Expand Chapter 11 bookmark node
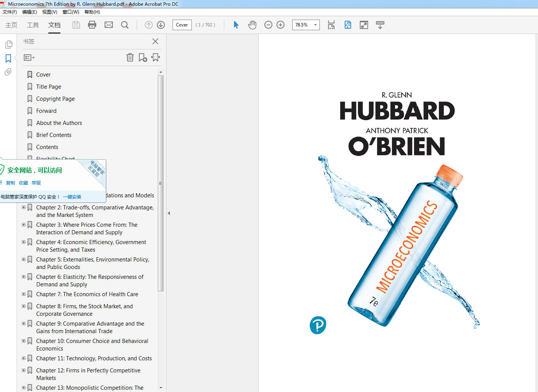The image size is (538, 392). click(x=24, y=358)
